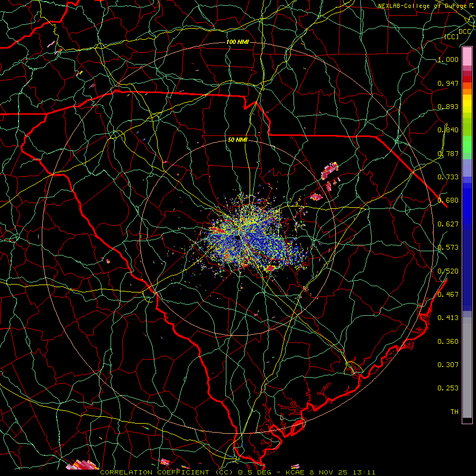Click the 0.733 legend value

tap(448, 177)
